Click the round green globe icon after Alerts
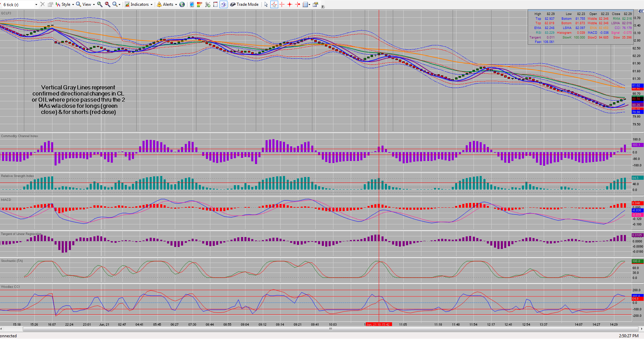The height and width of the screenshot is (339, 644). [x=182, y=4]
